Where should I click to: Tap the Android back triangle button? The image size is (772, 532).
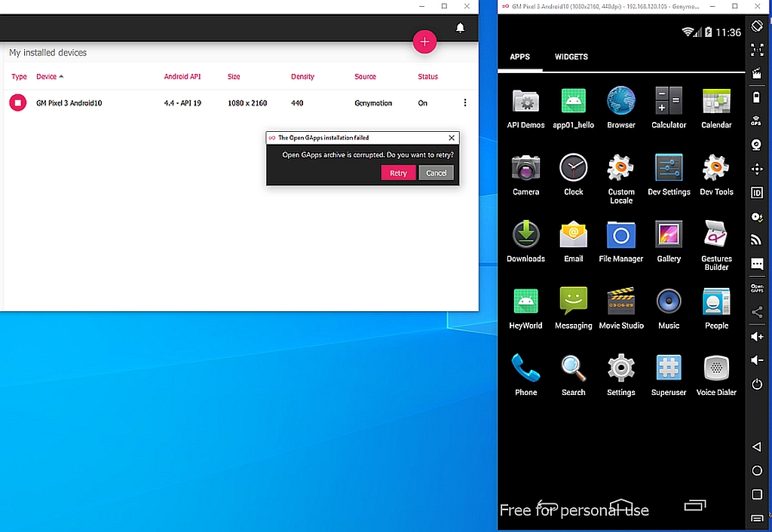(x=757, y=446)
